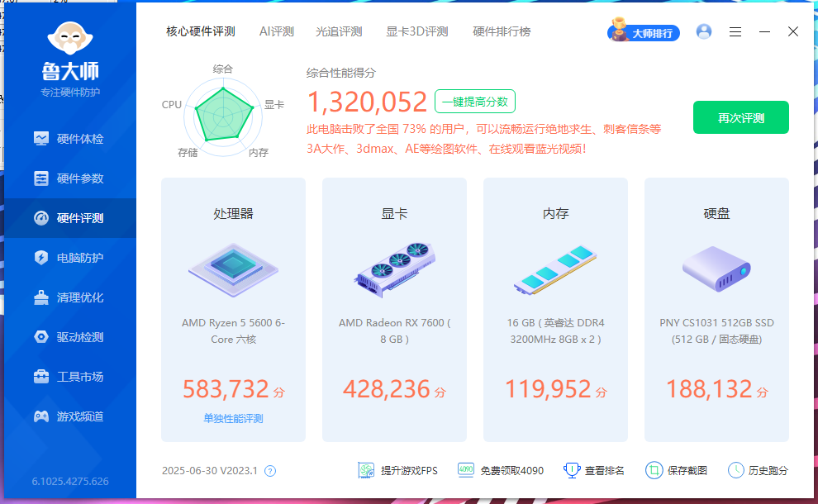Click the processor chip illustration
Viewport: 818px width, 504px height.
(233, 269)
